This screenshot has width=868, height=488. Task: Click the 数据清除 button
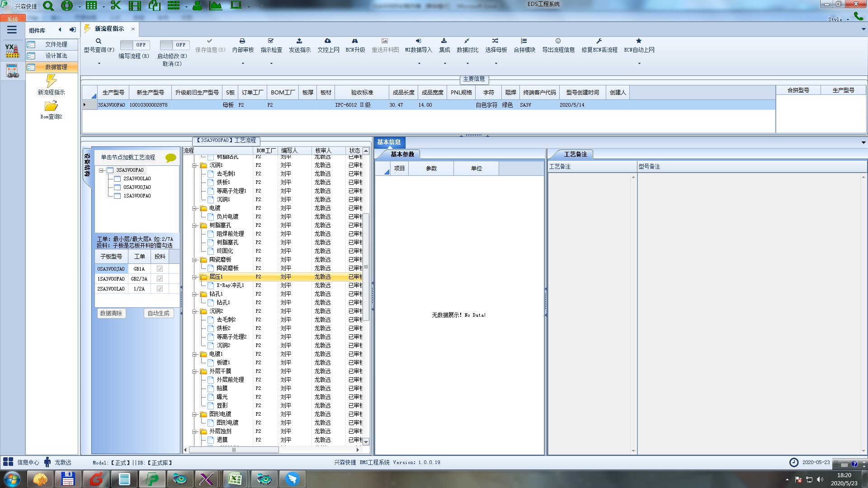click(111, 313)
